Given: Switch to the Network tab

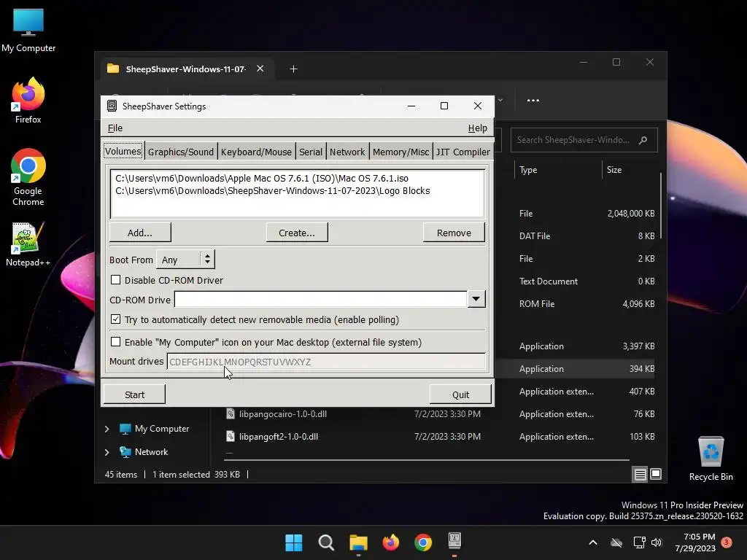Looking at the screenshot, I should 347,152.
